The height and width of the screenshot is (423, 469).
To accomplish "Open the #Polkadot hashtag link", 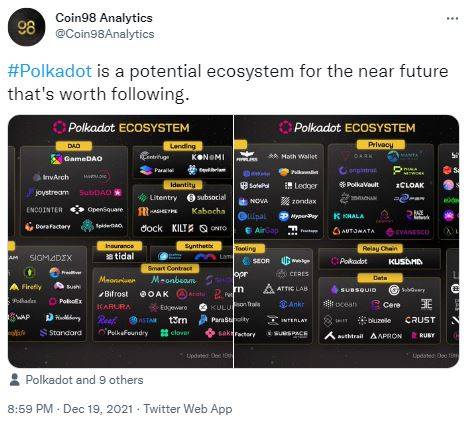I will pyautogui.click(x=50, y=71).
